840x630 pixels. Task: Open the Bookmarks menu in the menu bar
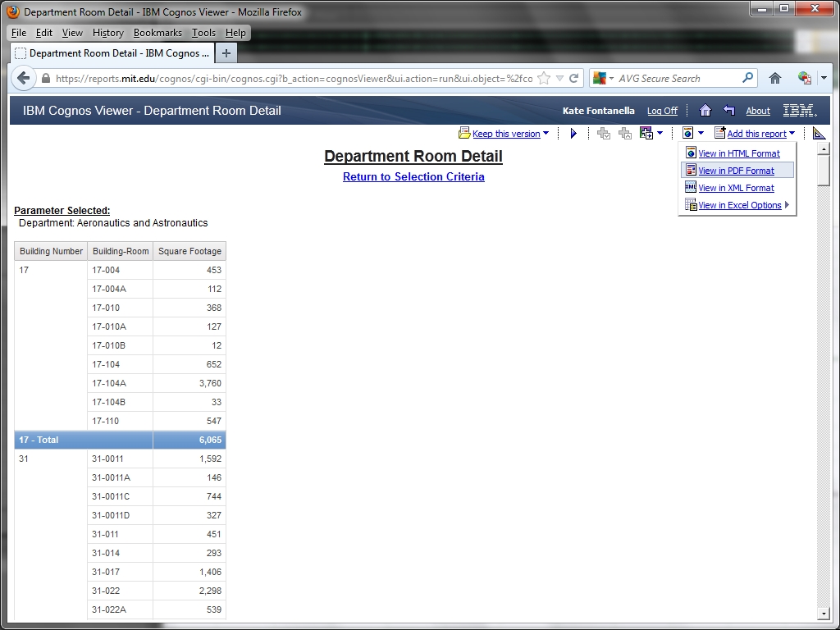[157, 33]
